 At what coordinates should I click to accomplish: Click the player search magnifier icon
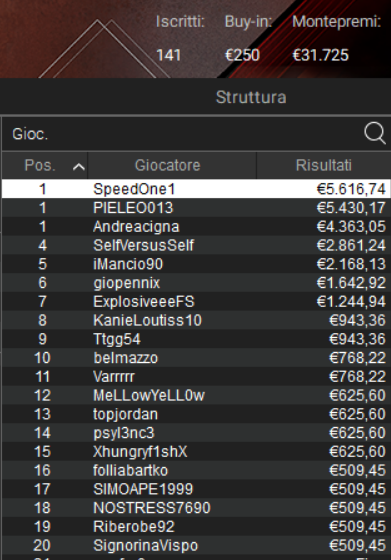[x=375, y=133]
